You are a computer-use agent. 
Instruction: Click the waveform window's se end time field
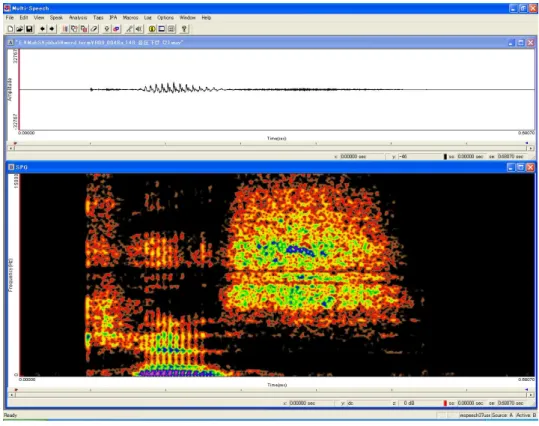coord(511,156)
